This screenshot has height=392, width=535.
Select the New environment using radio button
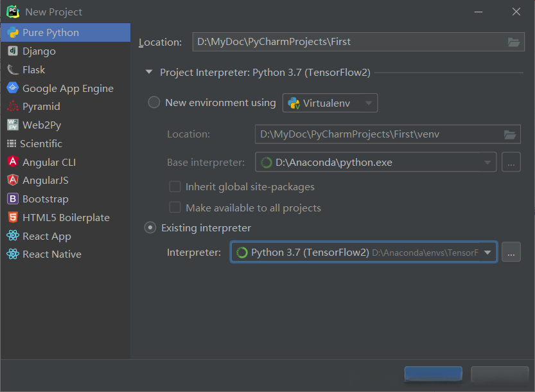[154, 102]
